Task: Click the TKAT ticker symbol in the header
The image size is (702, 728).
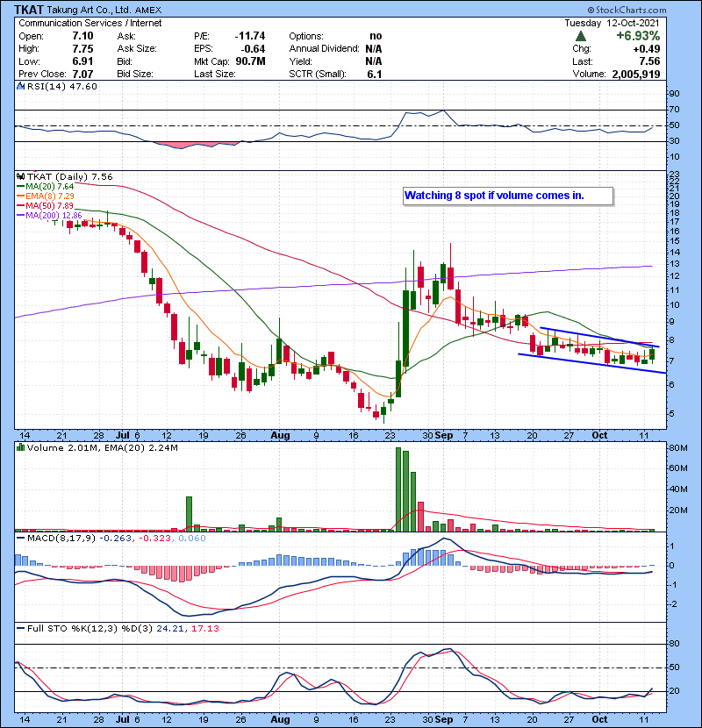Action: (x=29, y=10)
